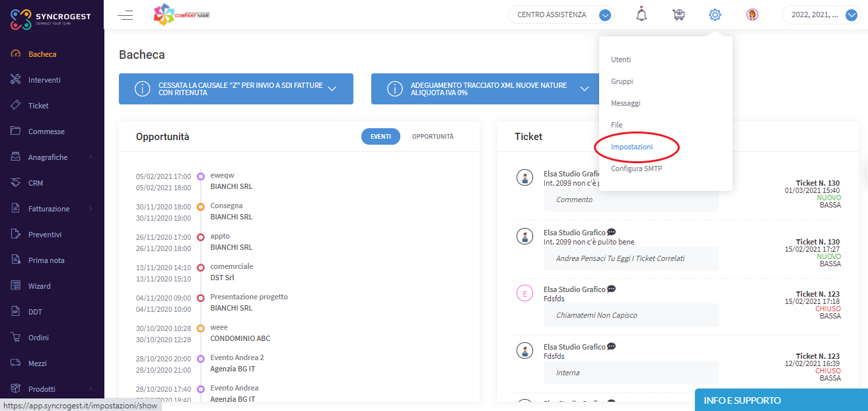Open the shopping cart icon
The width and height of the screenshot is (868, 411).
coord(678,15)
